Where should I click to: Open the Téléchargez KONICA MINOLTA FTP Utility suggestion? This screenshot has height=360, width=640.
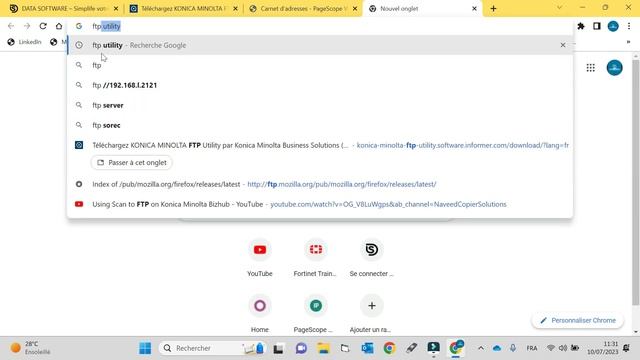tap(320, 145)
